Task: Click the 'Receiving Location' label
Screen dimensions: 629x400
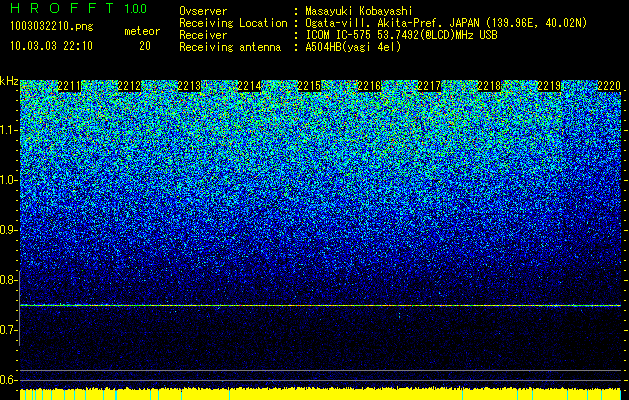Action: coord(233,23)
